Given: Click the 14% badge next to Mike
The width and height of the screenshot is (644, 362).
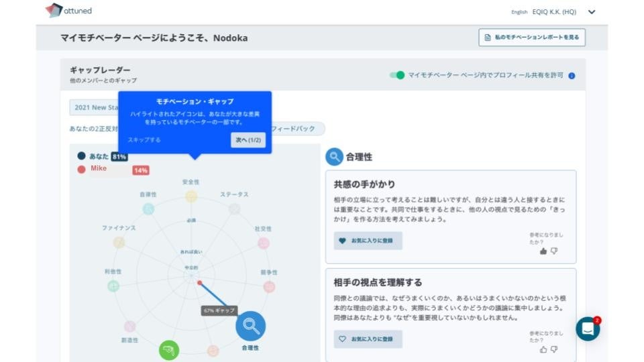Looking at the screenshot, I should pos(141,170).
